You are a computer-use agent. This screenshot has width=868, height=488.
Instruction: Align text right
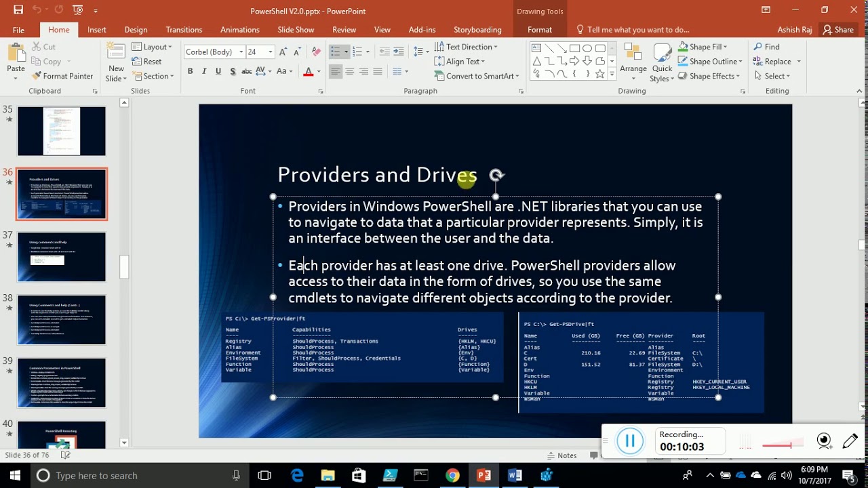tap(363, 71)
